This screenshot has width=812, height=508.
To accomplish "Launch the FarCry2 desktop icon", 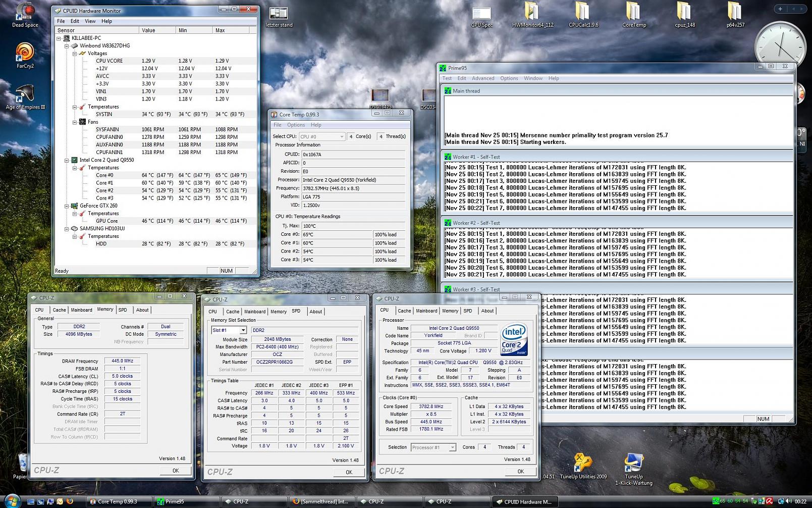I will coord(25,56).
